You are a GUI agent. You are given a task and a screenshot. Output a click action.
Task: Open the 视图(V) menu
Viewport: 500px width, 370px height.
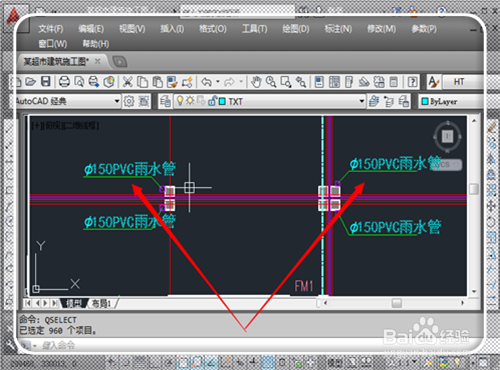coord(132,29)
